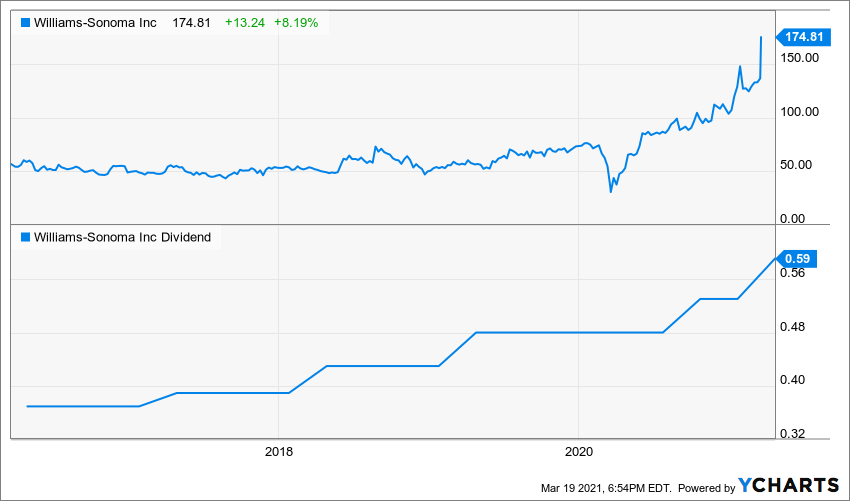Click the 2018 x-axis label
This screenshot has height=501, width=850.
pyautogui.click(x=279, y=452)
